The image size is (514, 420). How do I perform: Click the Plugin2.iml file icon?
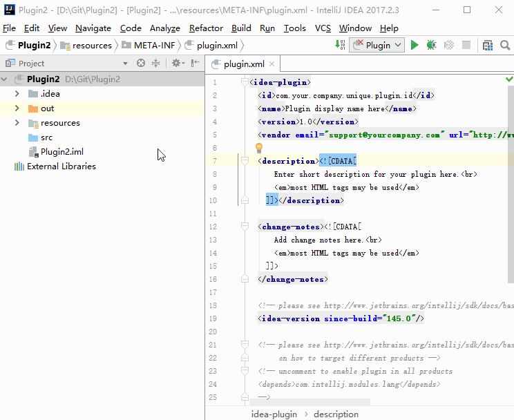[33, 152]
